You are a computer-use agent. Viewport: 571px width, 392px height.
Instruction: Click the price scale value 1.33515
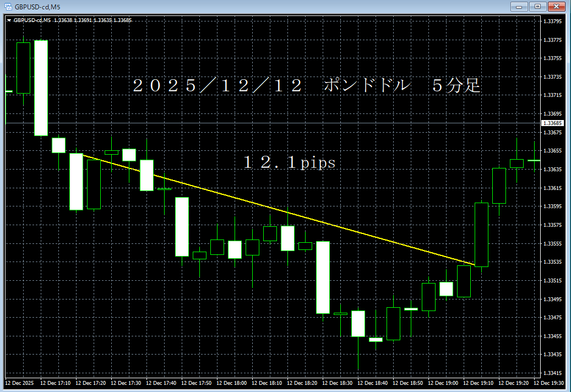(552, 281)
